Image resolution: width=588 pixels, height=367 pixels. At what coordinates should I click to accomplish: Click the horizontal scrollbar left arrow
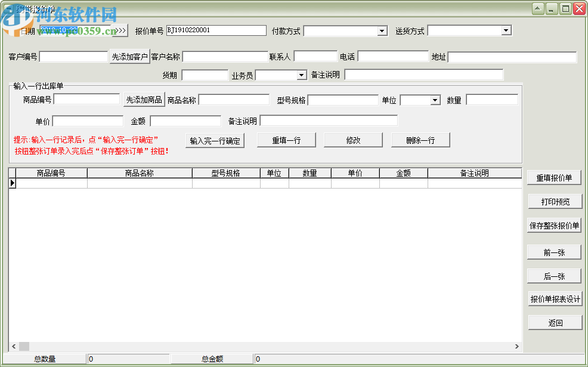(14, 346)
